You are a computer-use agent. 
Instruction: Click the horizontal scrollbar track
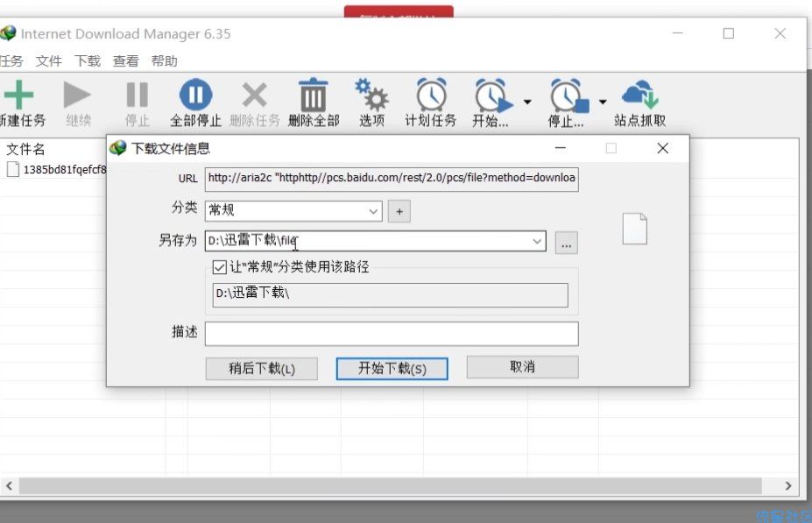click(x=391, y=485)
